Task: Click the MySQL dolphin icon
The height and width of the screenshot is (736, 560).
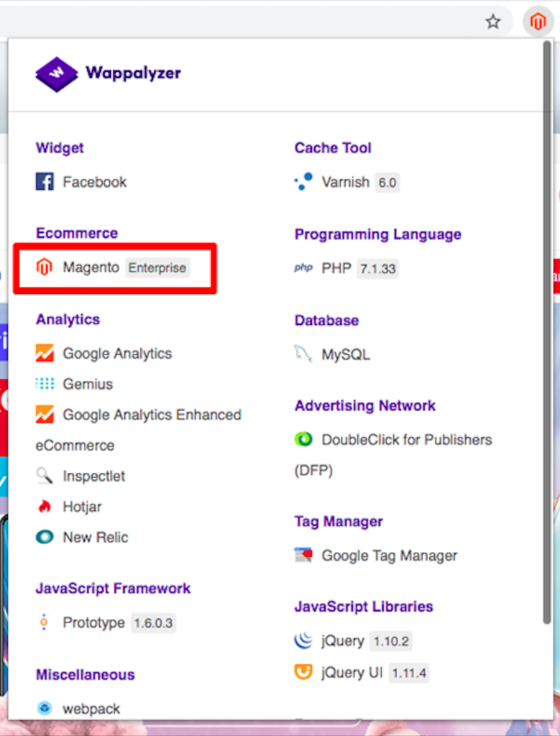Action: [x=303, y=354]
